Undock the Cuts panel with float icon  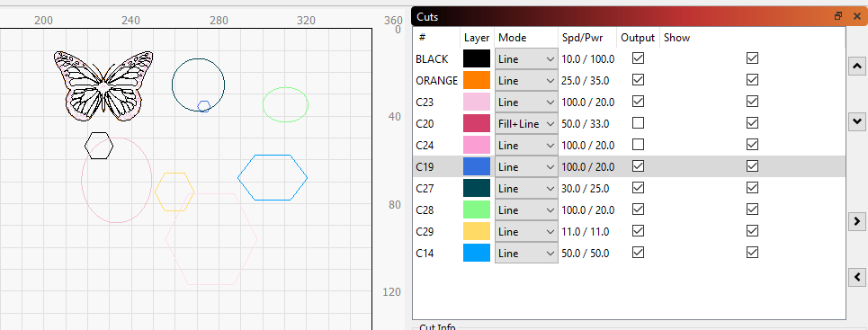pyautogui.click(x=838, y=16)
